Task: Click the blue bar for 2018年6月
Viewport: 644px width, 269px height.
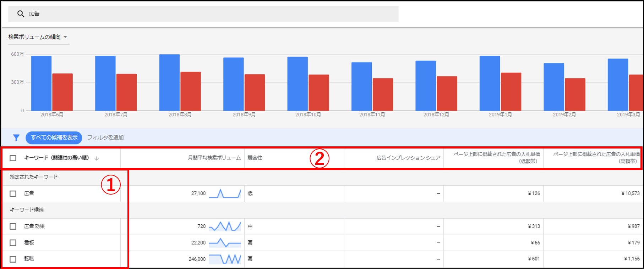Action: point(41,83)
